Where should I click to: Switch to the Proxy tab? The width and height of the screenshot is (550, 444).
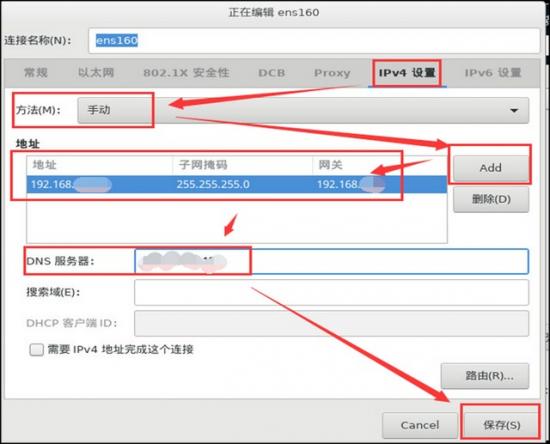pos(332,73)
